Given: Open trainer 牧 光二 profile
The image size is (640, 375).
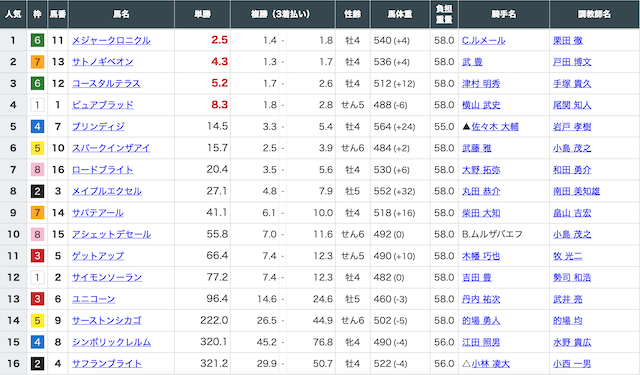Looking at the screenshot, I should (567, 256).
